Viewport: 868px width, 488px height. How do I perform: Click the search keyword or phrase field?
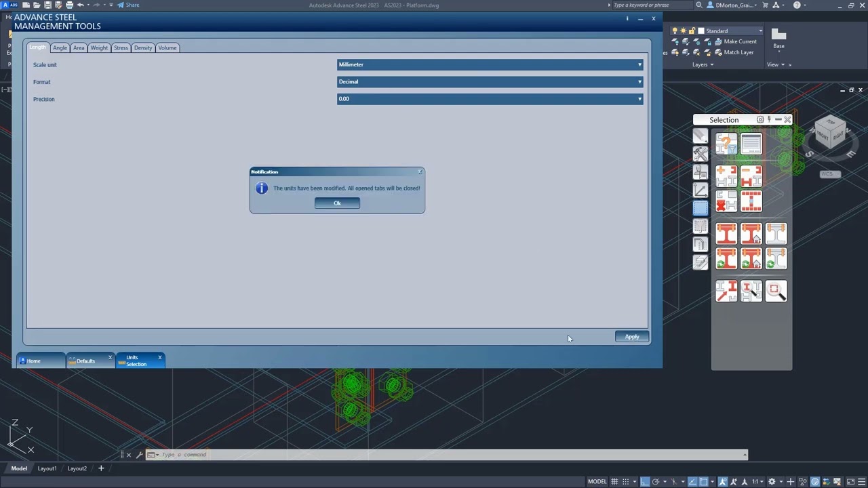point(651,5)
